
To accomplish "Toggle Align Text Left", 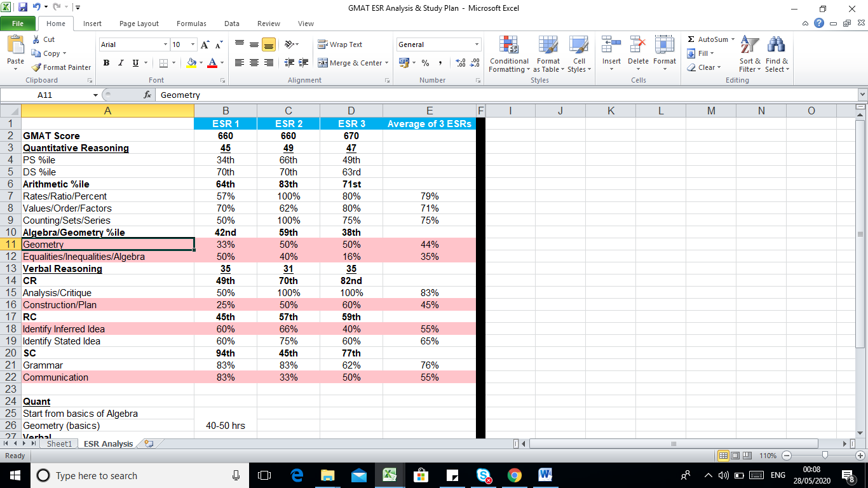I will (240, 63).
